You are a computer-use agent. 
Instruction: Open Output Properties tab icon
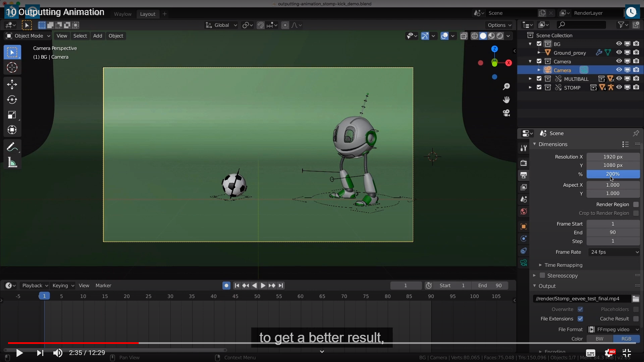(524, 175)
